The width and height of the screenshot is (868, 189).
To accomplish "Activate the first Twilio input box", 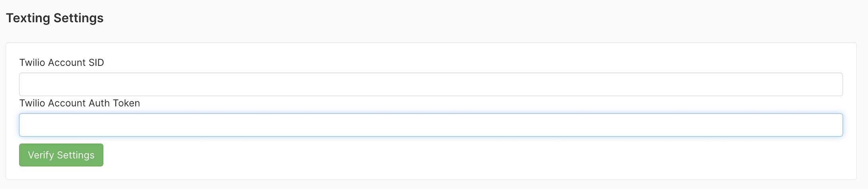I will tap(431, 84).
